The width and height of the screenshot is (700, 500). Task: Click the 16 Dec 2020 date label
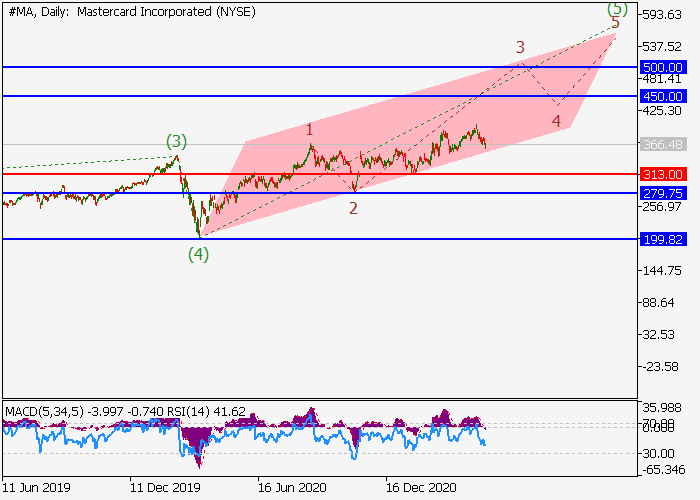(421, 487)
